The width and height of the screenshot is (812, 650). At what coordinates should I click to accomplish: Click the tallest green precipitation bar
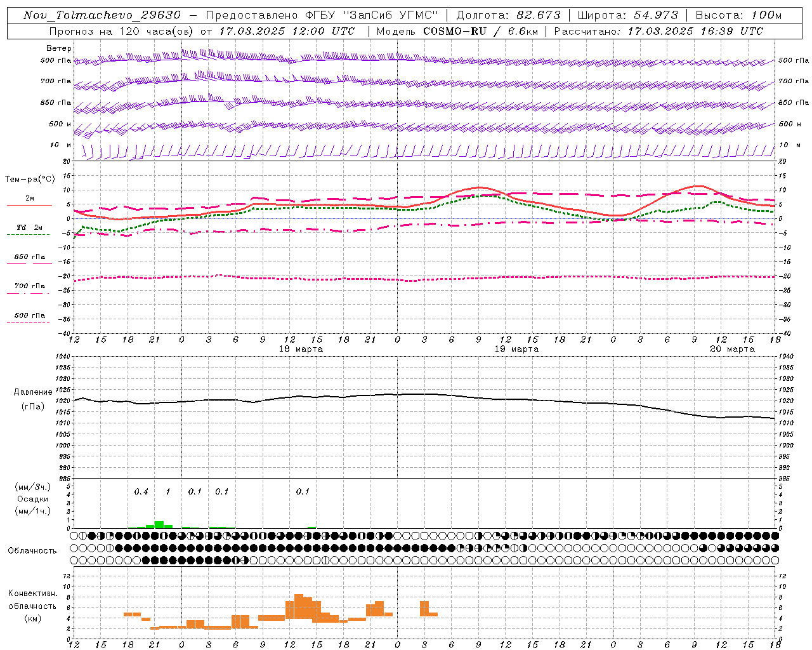159,524
